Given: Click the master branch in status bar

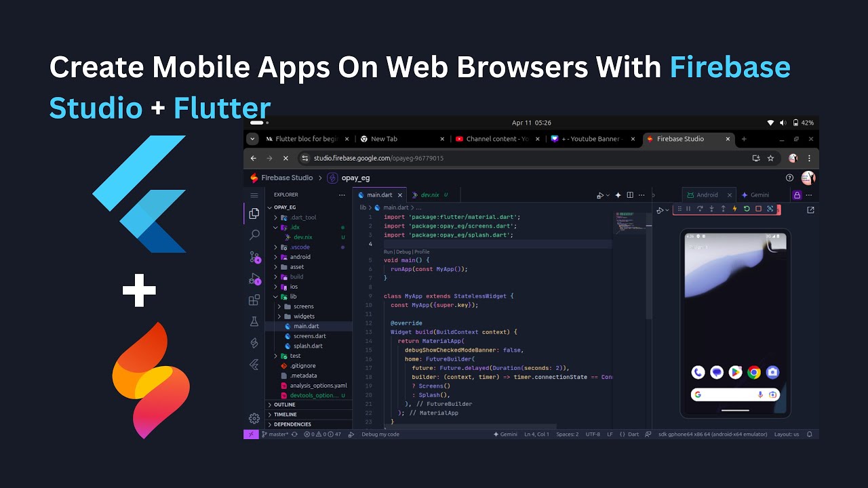Looking at the screenshot, I should [275, 434].
